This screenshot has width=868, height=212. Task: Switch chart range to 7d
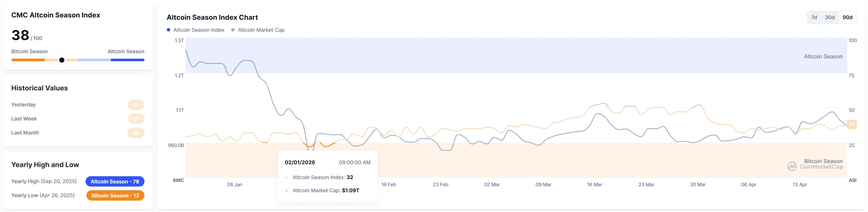(814, 17)
